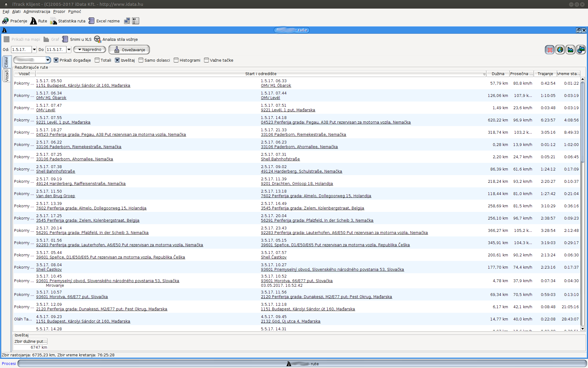588x368 pixels.
Task: Open the Do date dropdown arrow
Action: (x=69, y=50)
